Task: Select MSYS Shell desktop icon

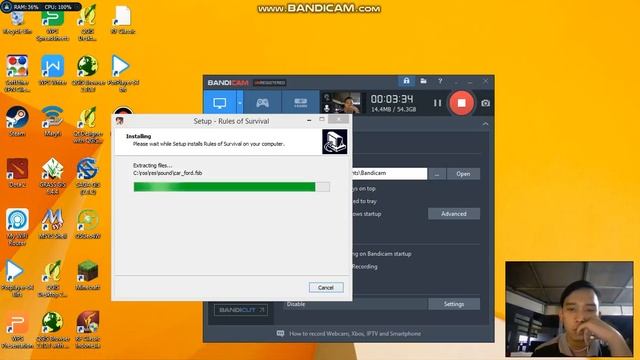Action: click(52, 224)
